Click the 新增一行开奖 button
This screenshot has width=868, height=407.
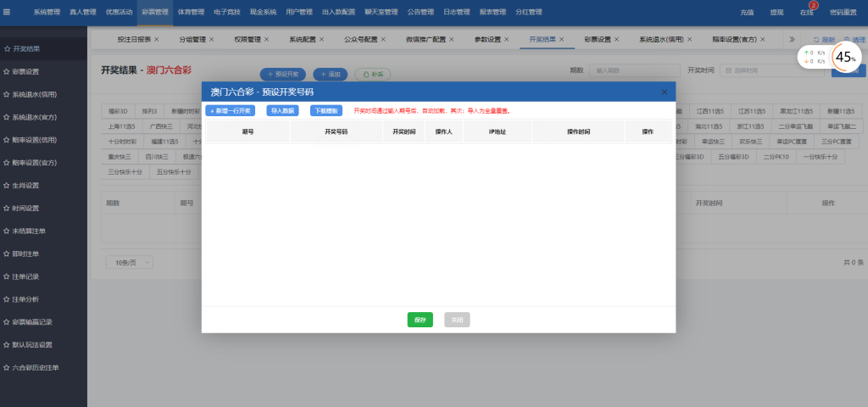[231, 110]
